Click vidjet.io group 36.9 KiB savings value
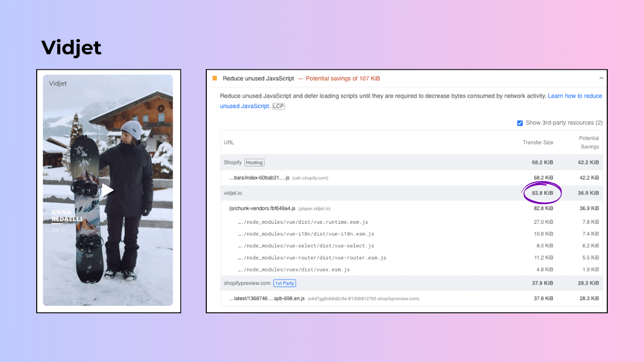This screenshot has height=362, width=644. tap(588, 193)
